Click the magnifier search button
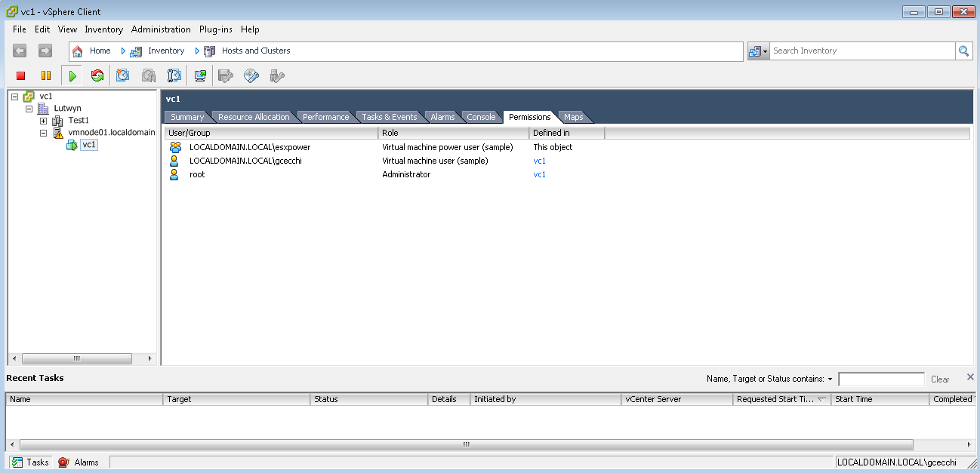 963,51
